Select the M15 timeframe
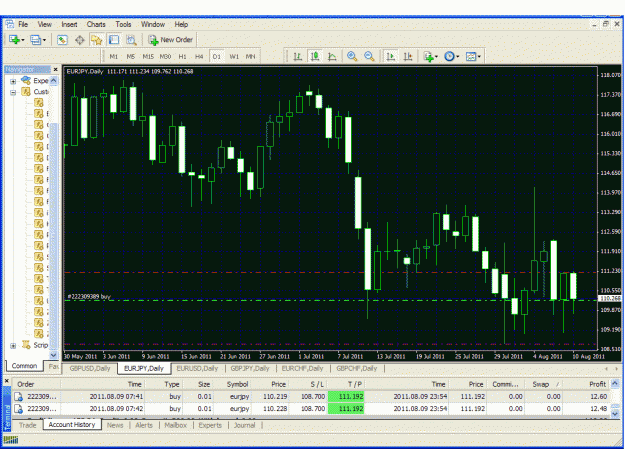The width and height of the screenshot is (625, 449). (148, 57)
